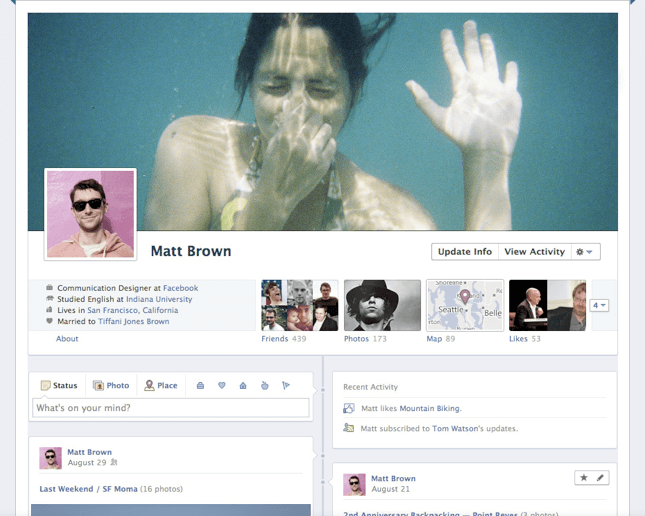The height and width of the screenshot is (516, 645).
Task: Focus the 'What's on your mind?' field
Action: (x=171, y=408)
